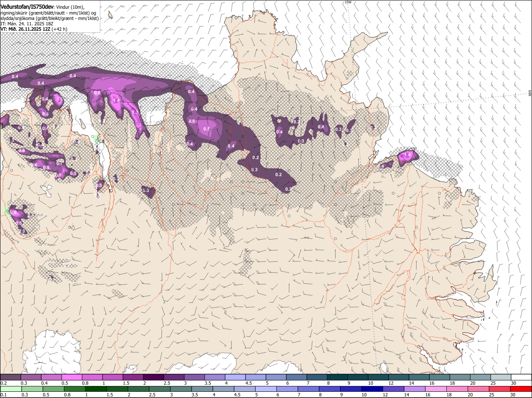This screenshot has height=398, width=532.
Task: Click the 'IT: Mán. 24. 11. 2025 18Z' line
Action: (x=27, y=24)
